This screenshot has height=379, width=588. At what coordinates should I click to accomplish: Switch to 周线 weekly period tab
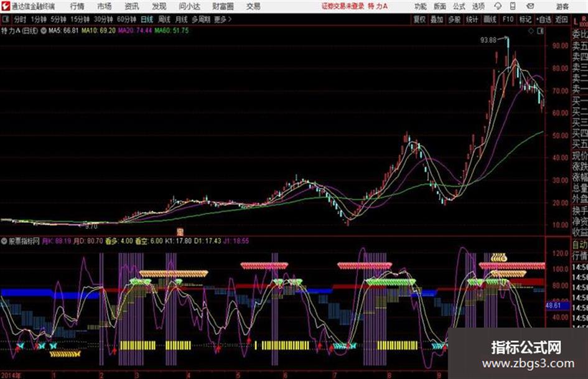164,19
